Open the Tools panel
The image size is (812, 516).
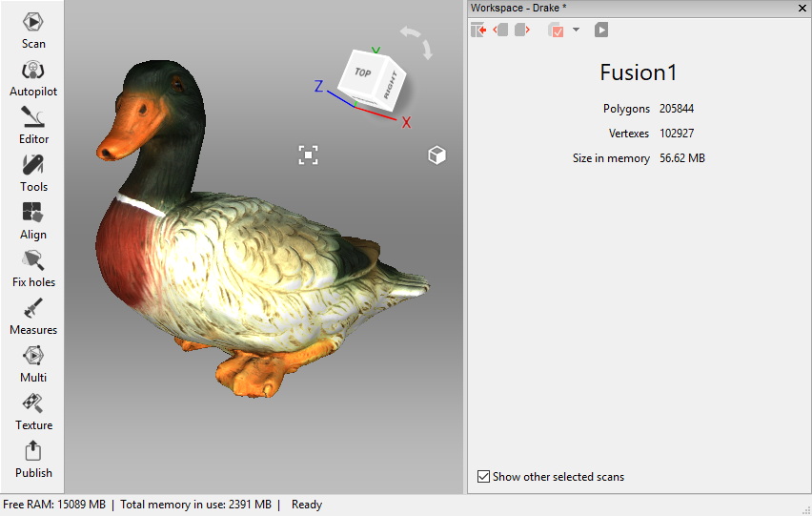33,173
